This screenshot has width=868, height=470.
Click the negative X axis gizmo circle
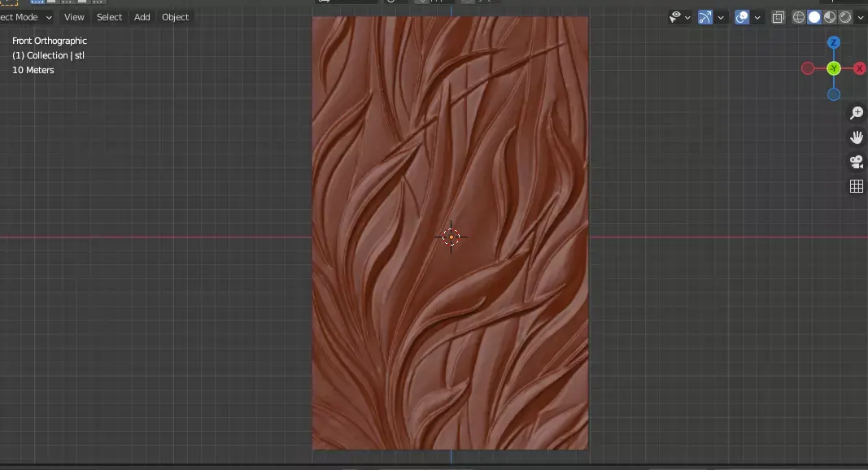[x=808, y=68]
